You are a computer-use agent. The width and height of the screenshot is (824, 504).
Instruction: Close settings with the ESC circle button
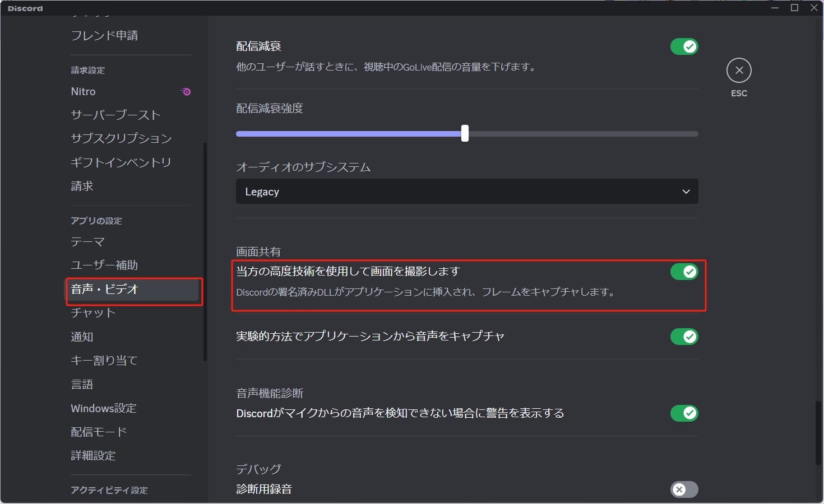pyautogui.click(x=739, y=70)
